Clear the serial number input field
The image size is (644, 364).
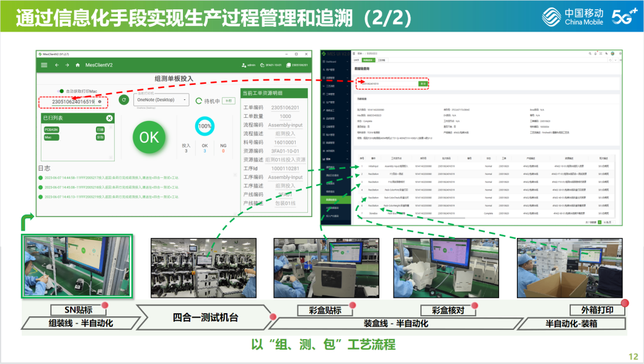[x=100, y=102]
